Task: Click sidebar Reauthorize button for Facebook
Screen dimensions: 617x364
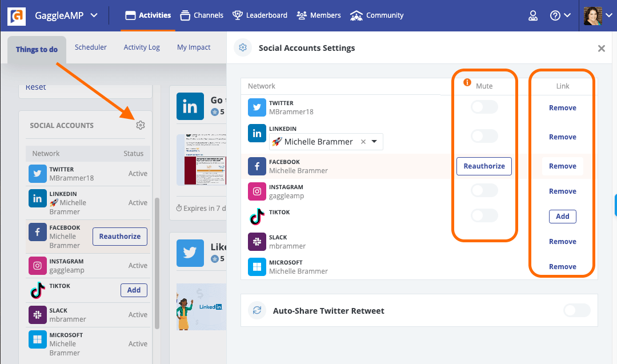Action: pyautogui.click(x=120, y=237)
